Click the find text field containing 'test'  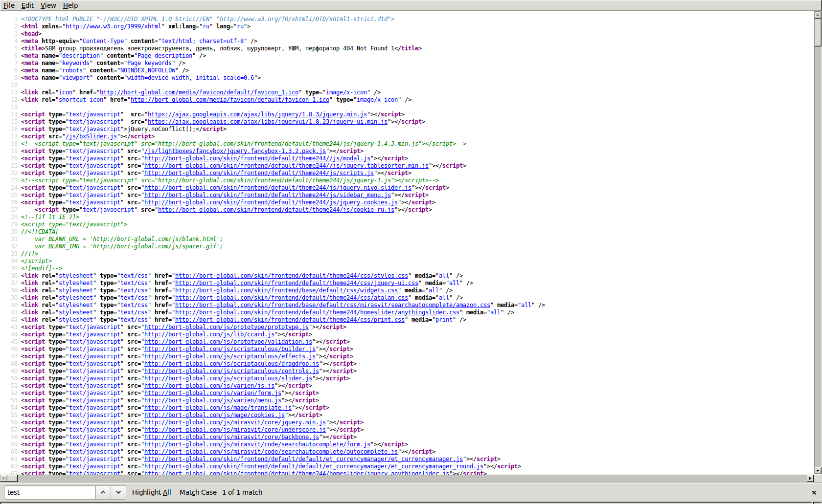coord(50,492)
